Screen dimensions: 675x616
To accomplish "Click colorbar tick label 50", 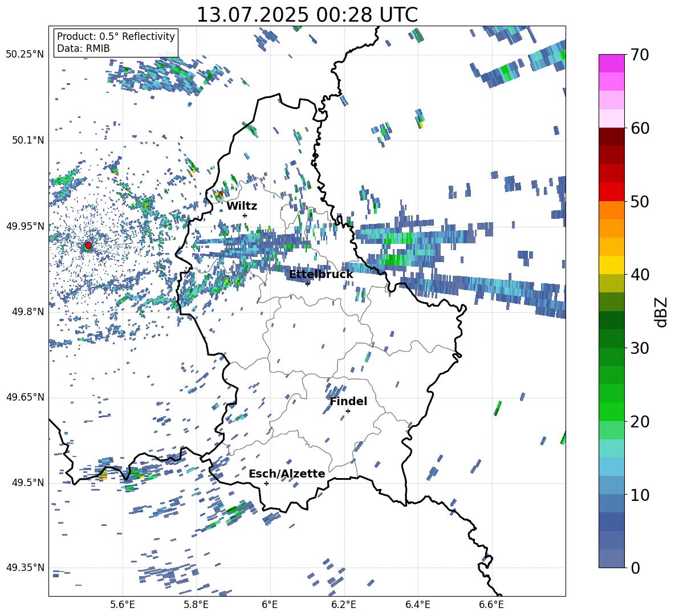I will [x=639, y=201].
